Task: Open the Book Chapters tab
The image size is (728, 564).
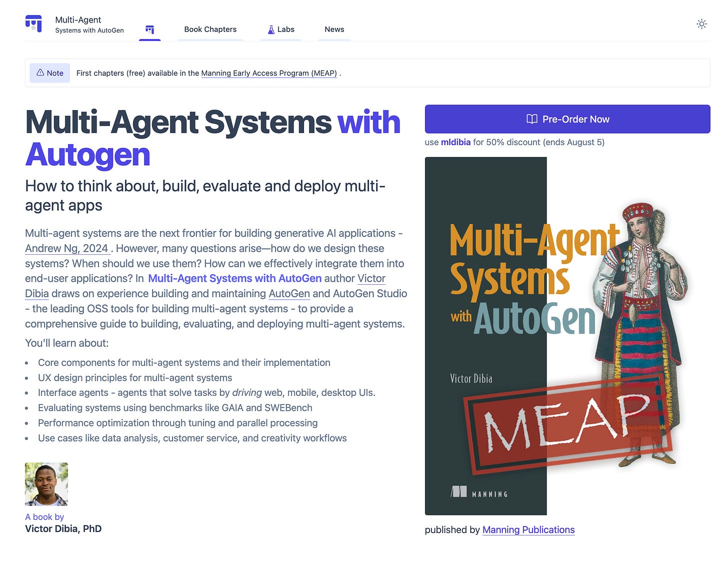Action: click(210, 30)
